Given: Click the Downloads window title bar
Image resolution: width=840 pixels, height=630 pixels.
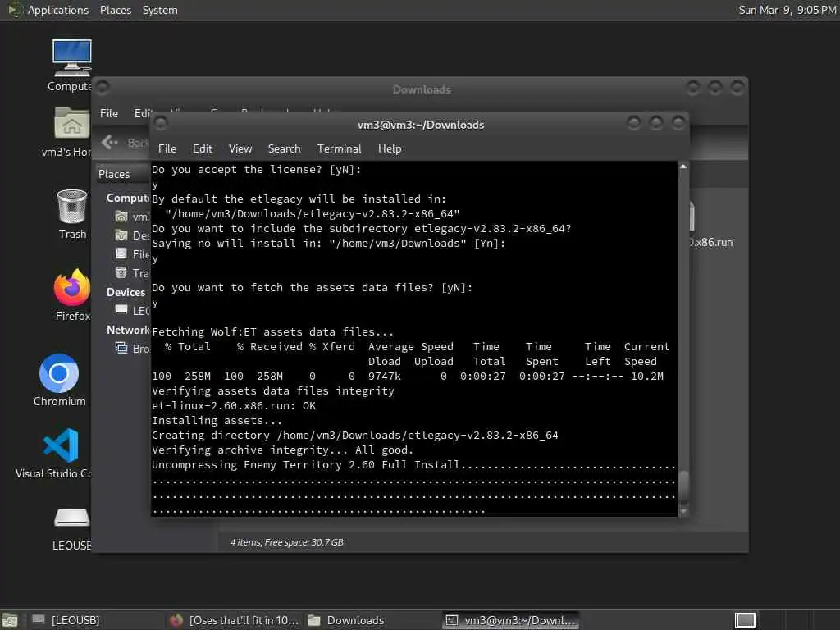Looking at the screenshot, I should (x=422, y=89).
